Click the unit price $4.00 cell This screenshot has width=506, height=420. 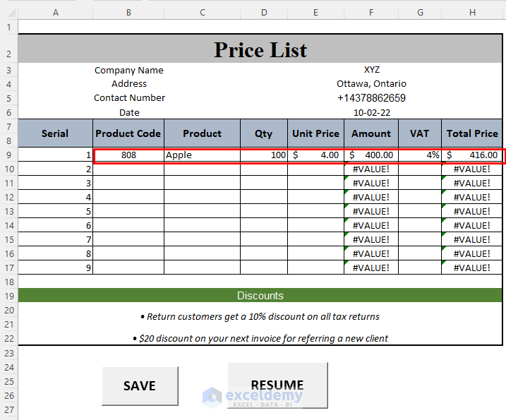click(316, 155)
